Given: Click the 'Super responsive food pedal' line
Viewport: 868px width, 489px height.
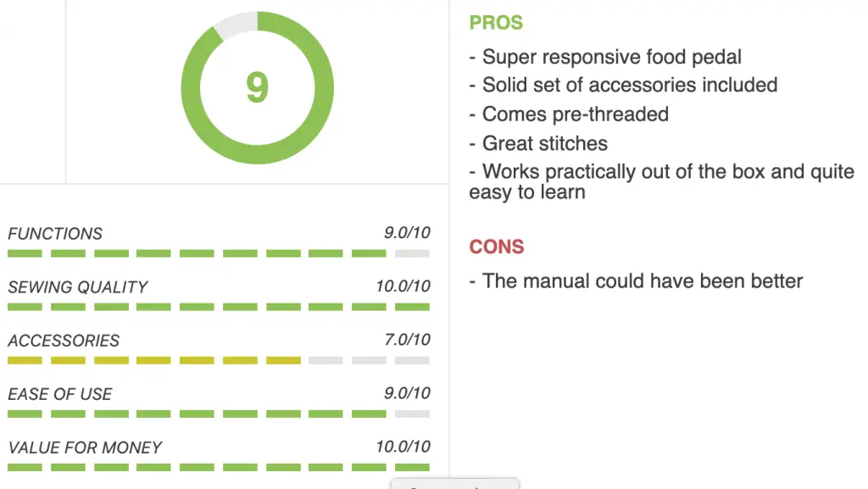Looking at the screenshot, I should click(x=605, y=57).
